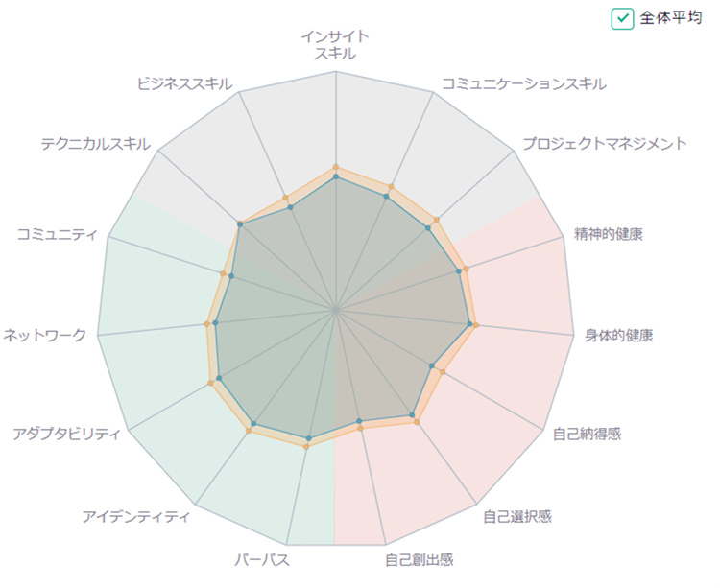Click orange data point on ネットワーク axis
The width and height of the screenshot is (720, 588).
(206, 324)
